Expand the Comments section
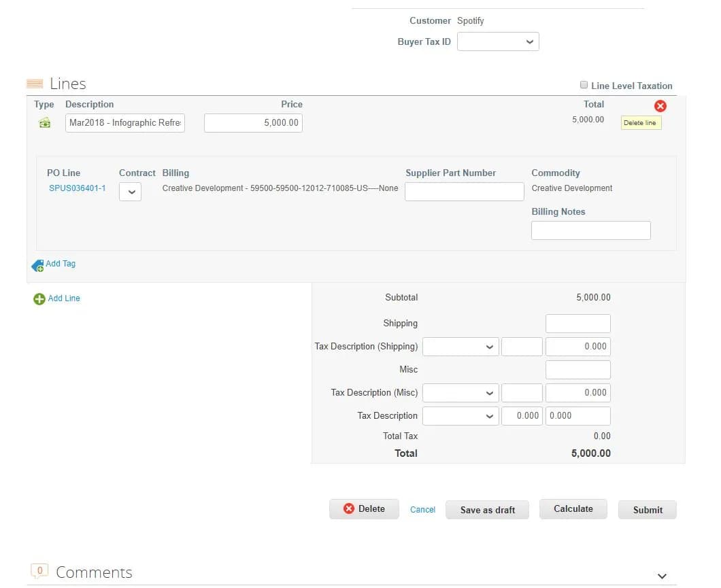Screen dimensions: 721x588 [x=662, y=574]
